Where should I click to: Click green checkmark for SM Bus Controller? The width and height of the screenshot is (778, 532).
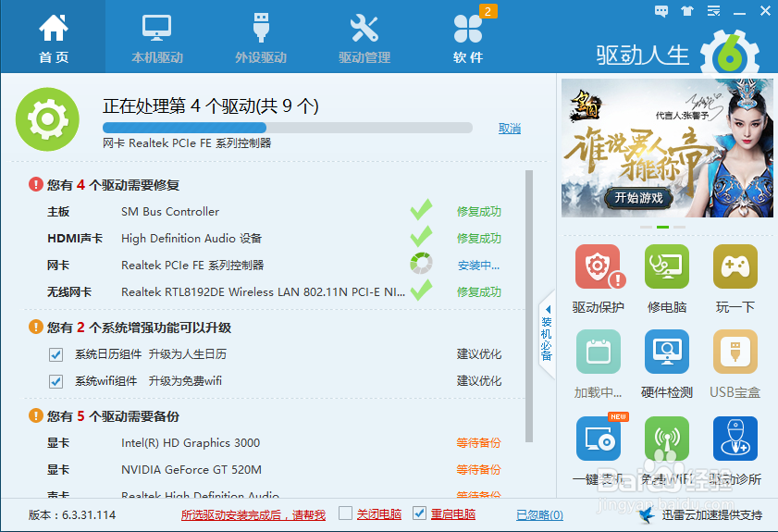click(x=421, y=210)
